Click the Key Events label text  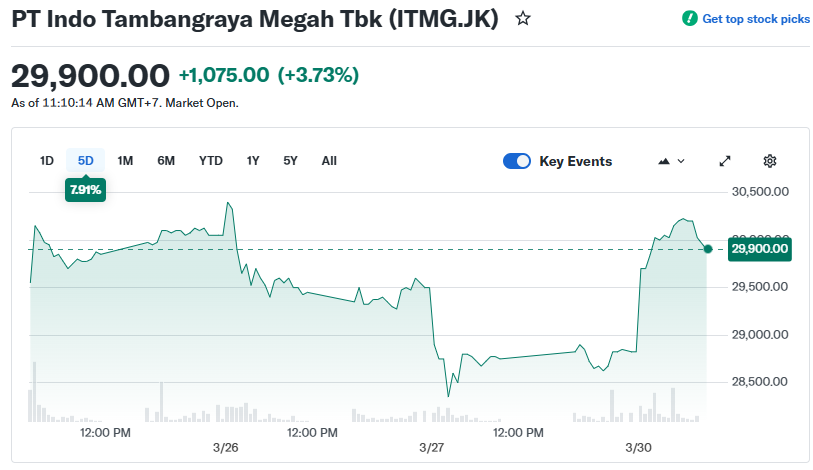coord(576,161)
